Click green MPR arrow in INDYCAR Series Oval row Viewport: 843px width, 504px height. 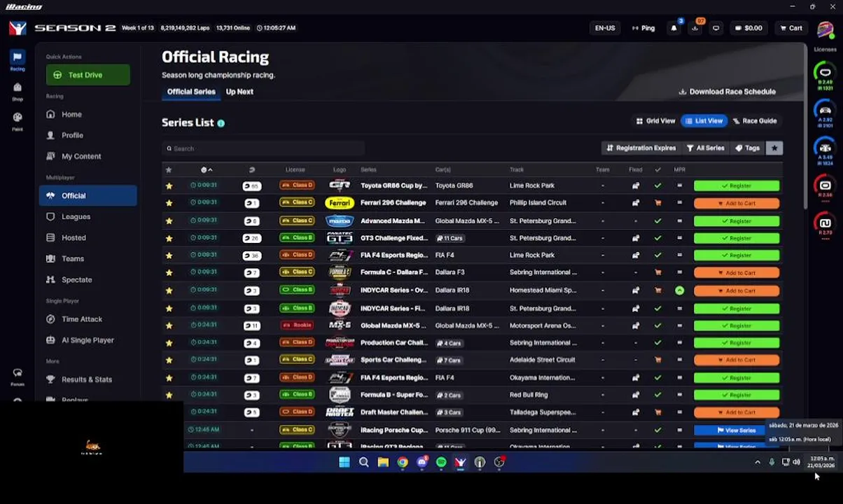[x=679, y=290]
